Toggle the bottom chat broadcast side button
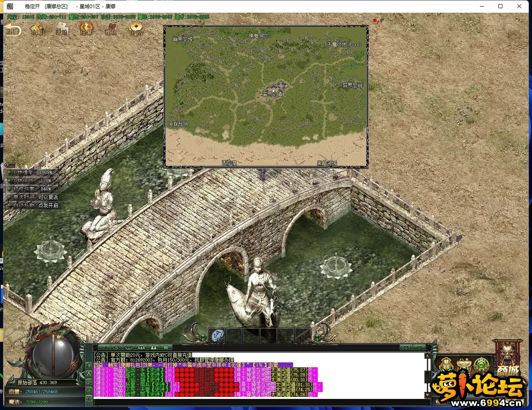The height and width of the screenshot is (410, 532). tap(89, 398)
